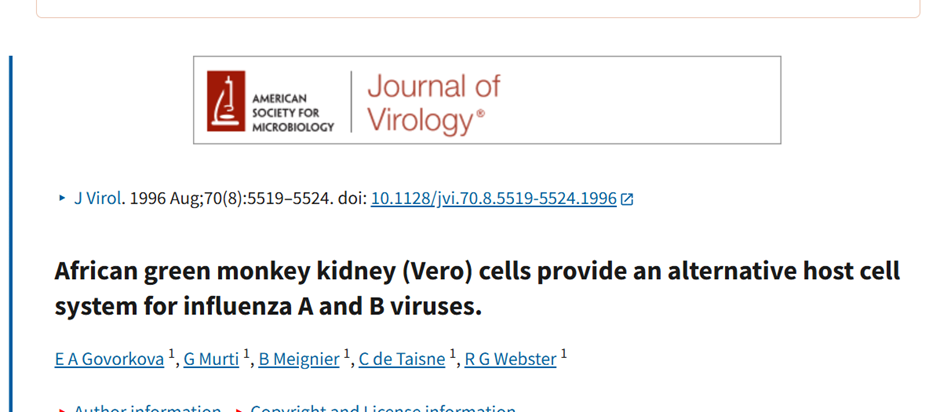This screenshot has width=940, height=412.
Task: Open author E A Govorkova's link
Action: click(109, 359)
